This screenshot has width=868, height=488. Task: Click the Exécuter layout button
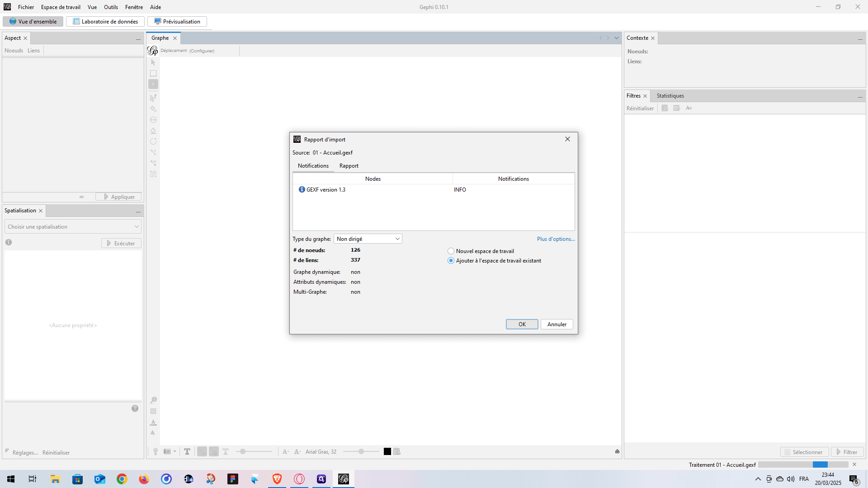click(121, 244)
